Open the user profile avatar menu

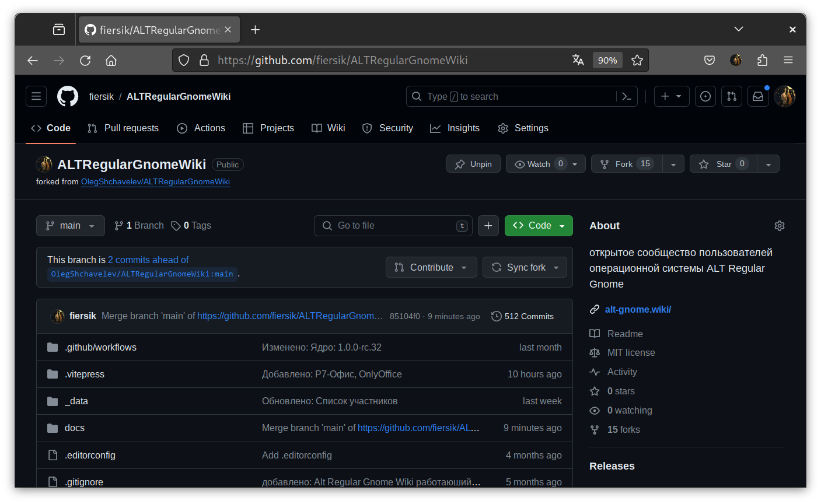point(785,96)
